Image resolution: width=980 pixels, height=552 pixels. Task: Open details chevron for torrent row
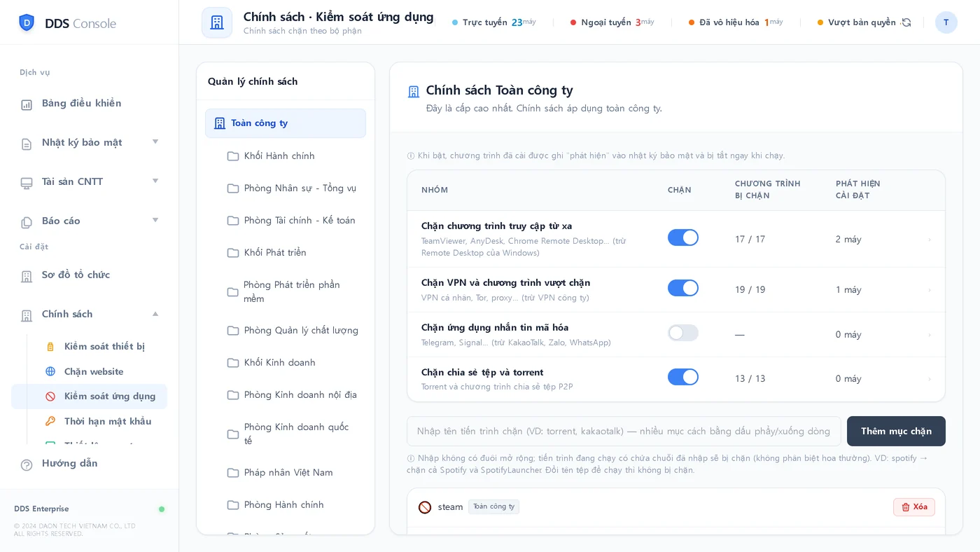pos(930,379)
